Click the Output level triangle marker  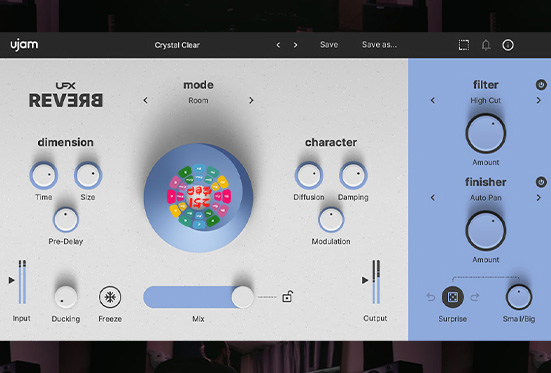[365, 280]
